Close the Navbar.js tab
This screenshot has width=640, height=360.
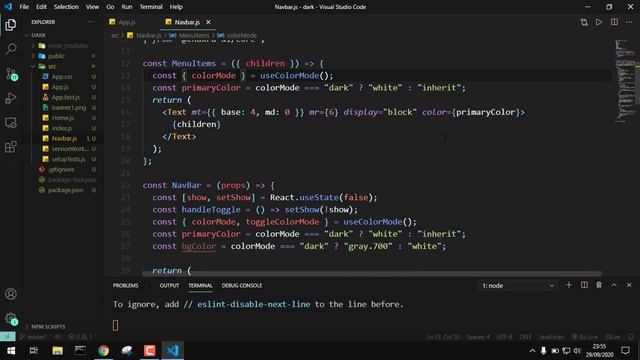point(208,22)
